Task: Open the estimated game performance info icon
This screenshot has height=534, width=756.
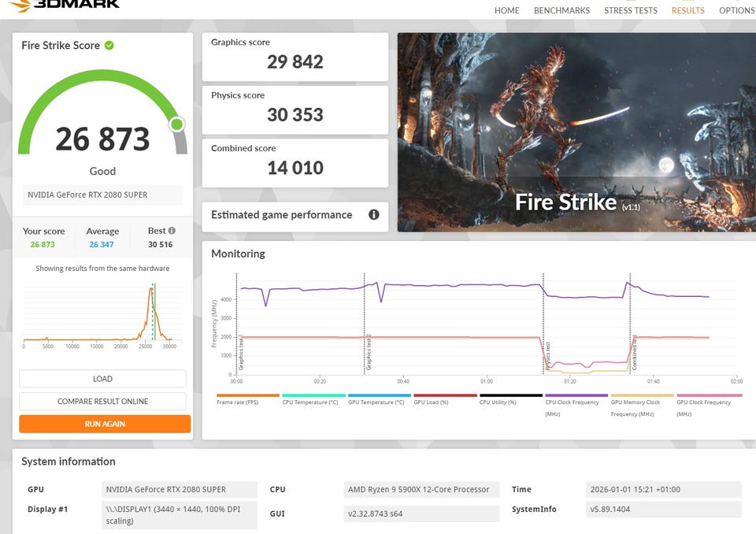Action: pyautogui.click(x=373, y=215)
